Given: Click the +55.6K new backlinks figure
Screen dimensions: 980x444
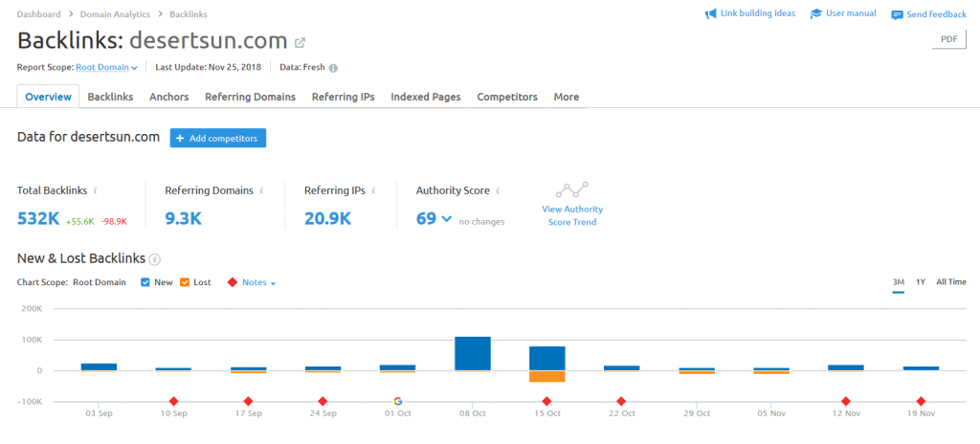Looking at the screenshot, I should pyautogui.click(x=80, y=221).
